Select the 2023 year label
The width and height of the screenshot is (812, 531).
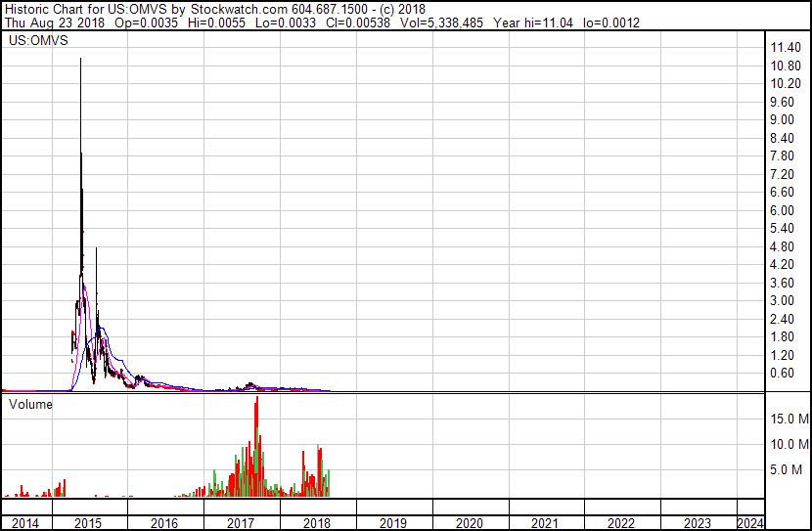click(x=698, y=523)
